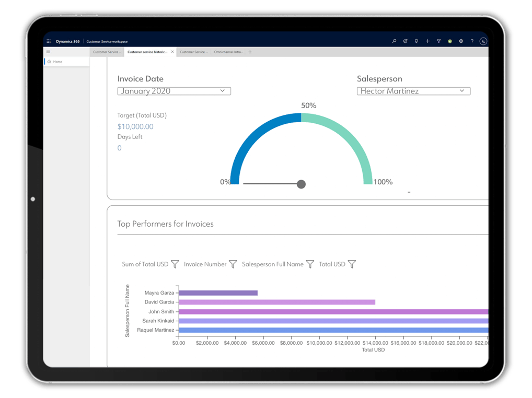This screenshot has width=532, height=398.
Task: Click filter icon next to Invoice Number
Action: pyautogui.click(x=233, y=264)
